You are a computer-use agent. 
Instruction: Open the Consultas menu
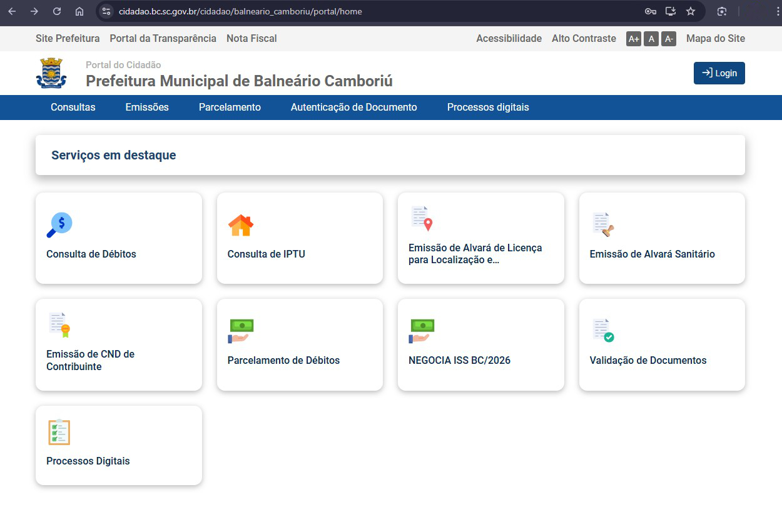73,108
